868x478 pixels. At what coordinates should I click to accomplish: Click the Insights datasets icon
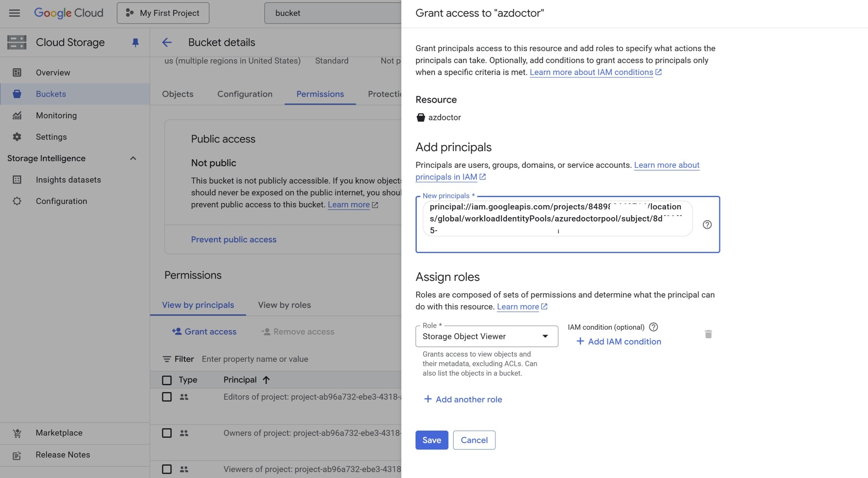coord(17,180)
